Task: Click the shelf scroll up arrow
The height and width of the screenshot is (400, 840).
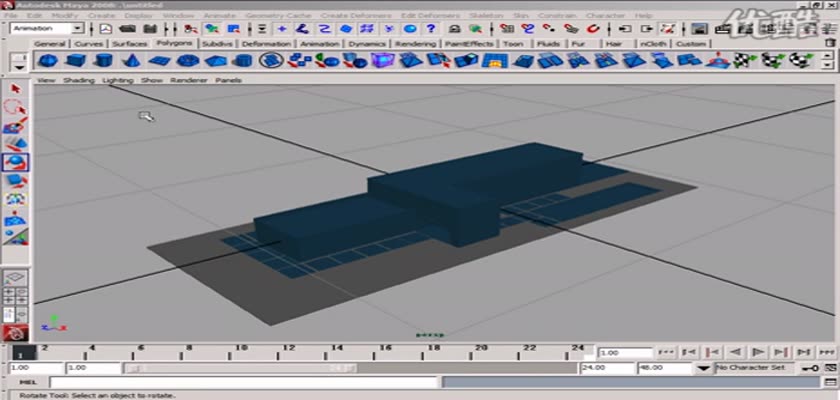Action: click(828, 54)
